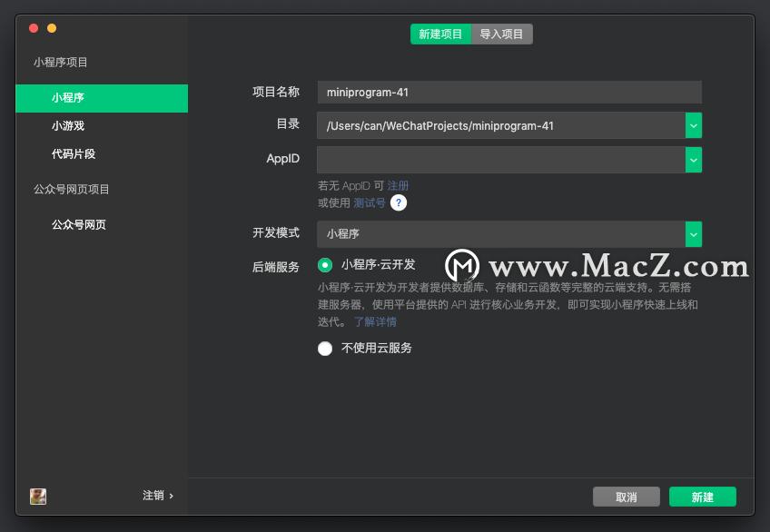Click the help question mark icon beside 测试号
770x532 pixels.
coord(398,203)
